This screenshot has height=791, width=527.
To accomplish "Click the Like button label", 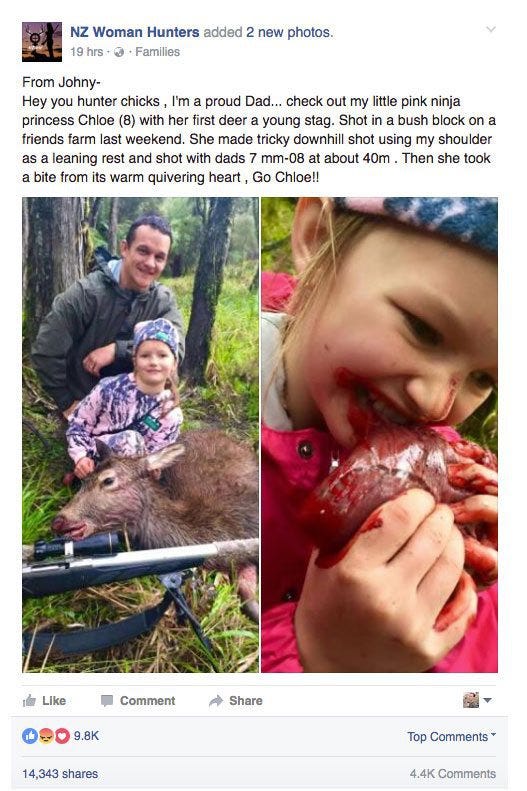I will click(x=54, y=701).
